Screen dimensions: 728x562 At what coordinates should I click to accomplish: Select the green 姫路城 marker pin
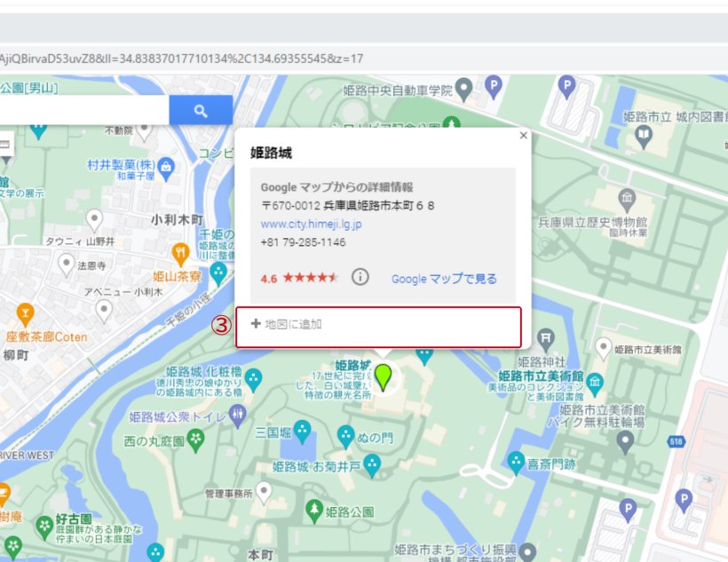(383, 377)
